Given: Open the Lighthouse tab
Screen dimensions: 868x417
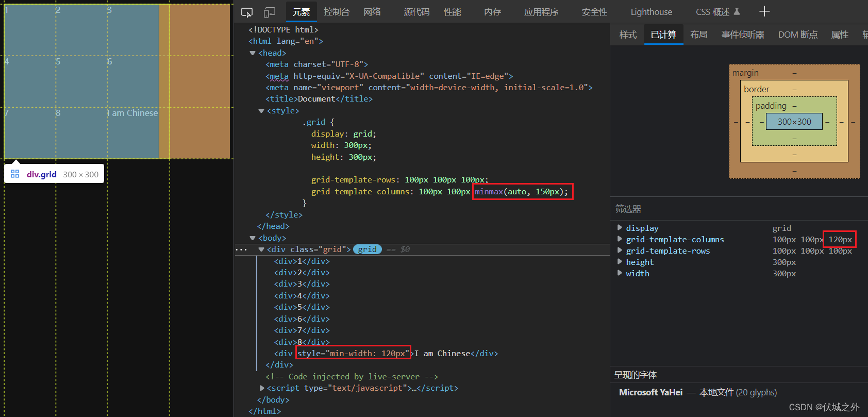Looking at the screenshot, I should (x=652, y=12).
